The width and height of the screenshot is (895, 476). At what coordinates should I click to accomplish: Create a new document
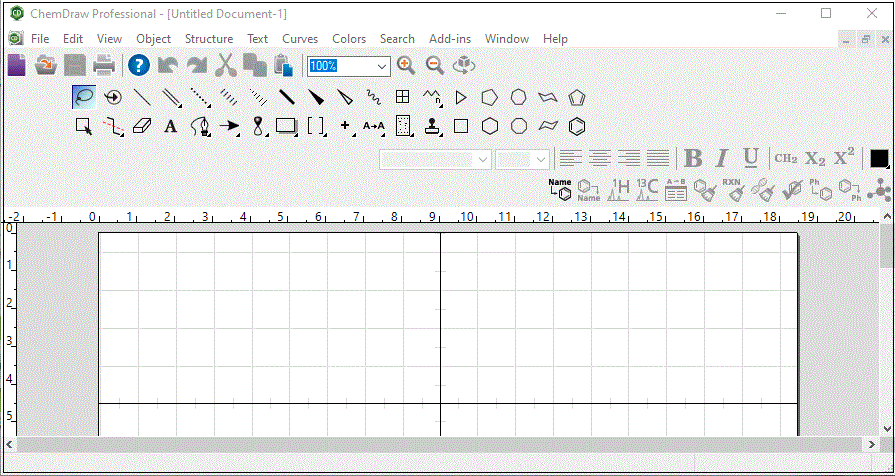[17, 65]
